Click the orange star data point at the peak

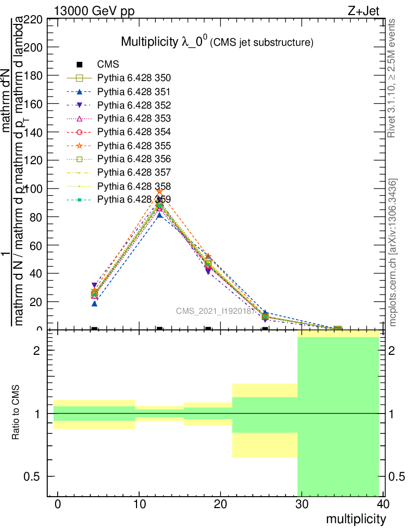(x=159, y=192)
